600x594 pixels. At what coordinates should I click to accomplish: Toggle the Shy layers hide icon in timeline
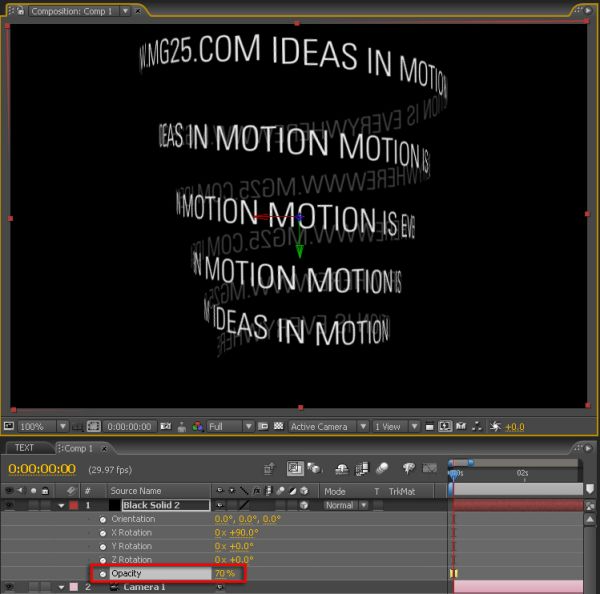point(341,468)
